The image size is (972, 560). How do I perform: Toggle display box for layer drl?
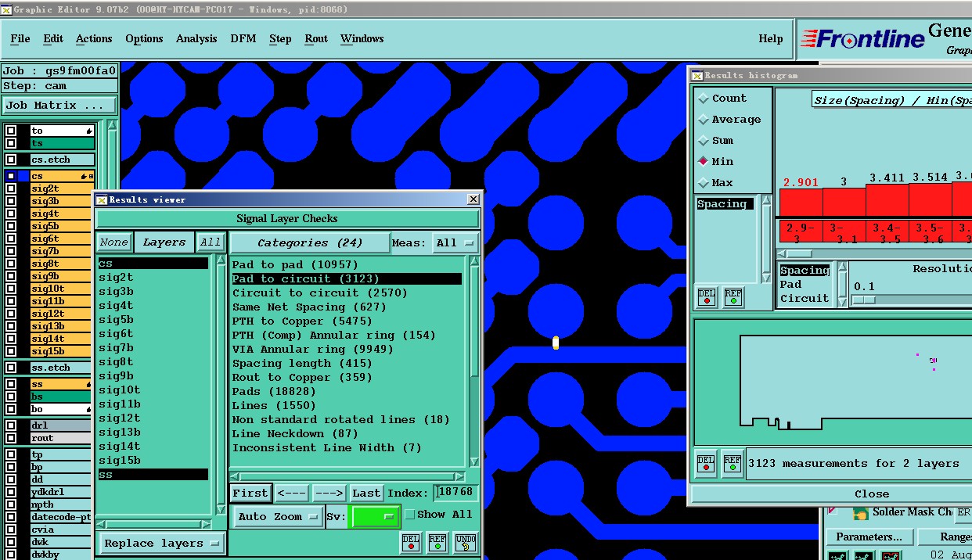point(11,425)
